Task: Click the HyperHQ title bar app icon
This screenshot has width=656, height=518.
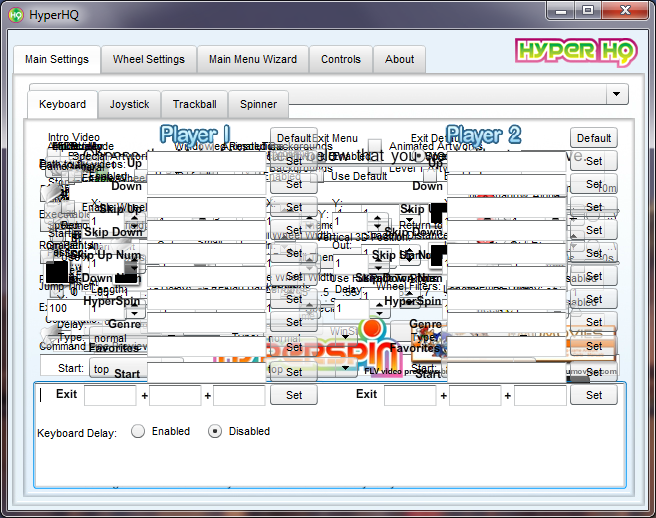Action: [17, 13]
